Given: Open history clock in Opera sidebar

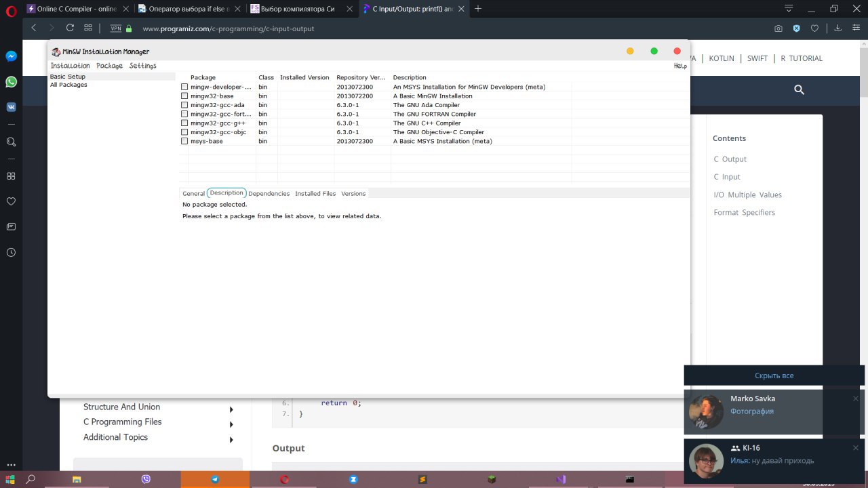Looking at the screenshot, I should [x=11, y=252].
